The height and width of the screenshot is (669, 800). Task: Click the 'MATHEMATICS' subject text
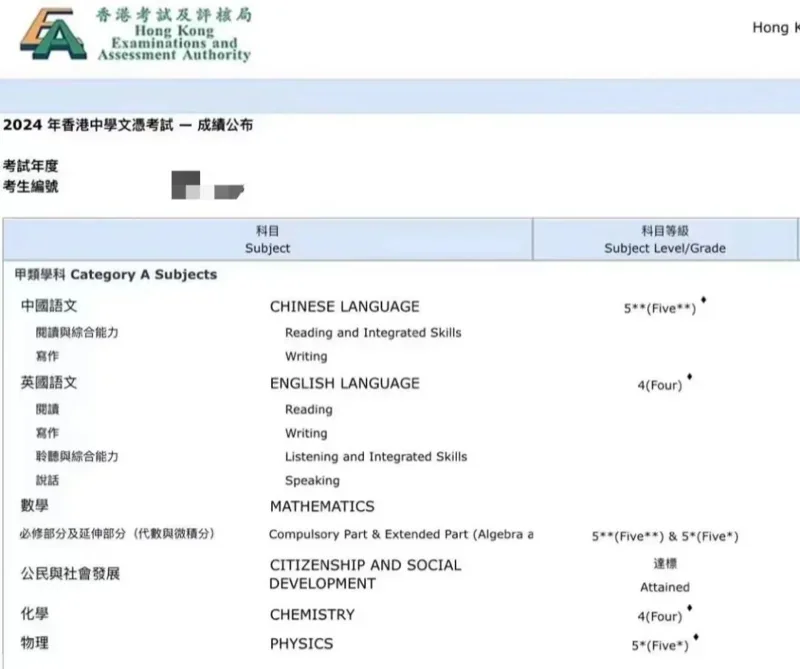coord(322,506)
